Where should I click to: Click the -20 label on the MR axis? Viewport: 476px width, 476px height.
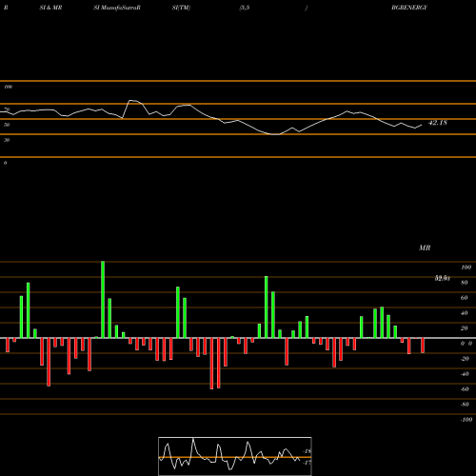click(465, 359)
